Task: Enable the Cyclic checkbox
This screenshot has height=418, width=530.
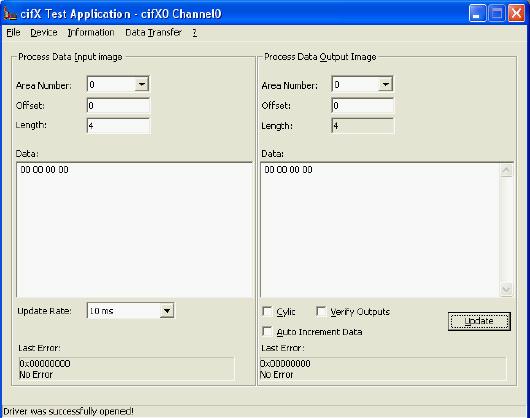Action: pyautogui.click(x=267, y=311)
